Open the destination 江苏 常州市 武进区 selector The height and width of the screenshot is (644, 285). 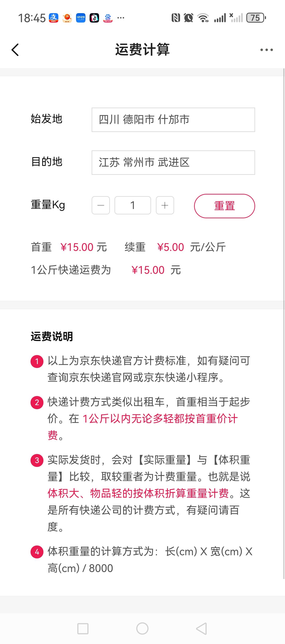(173, 163)
